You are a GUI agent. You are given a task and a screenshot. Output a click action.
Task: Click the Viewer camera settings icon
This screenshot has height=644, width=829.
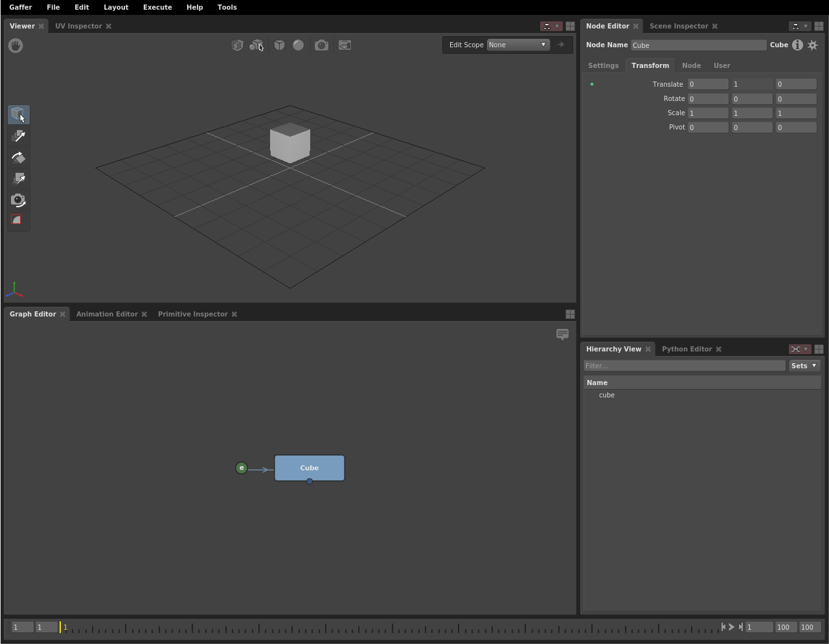[321, 45]
